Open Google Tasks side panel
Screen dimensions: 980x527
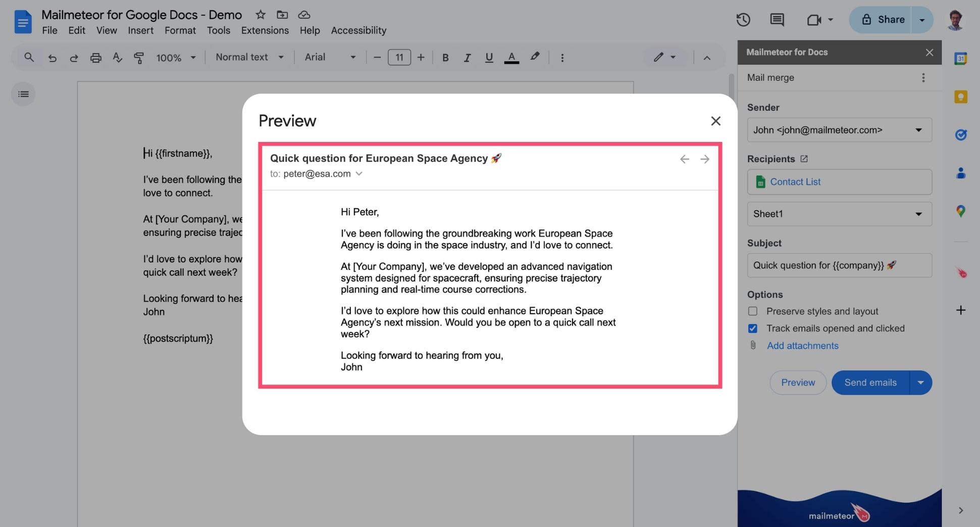[960, 134]
